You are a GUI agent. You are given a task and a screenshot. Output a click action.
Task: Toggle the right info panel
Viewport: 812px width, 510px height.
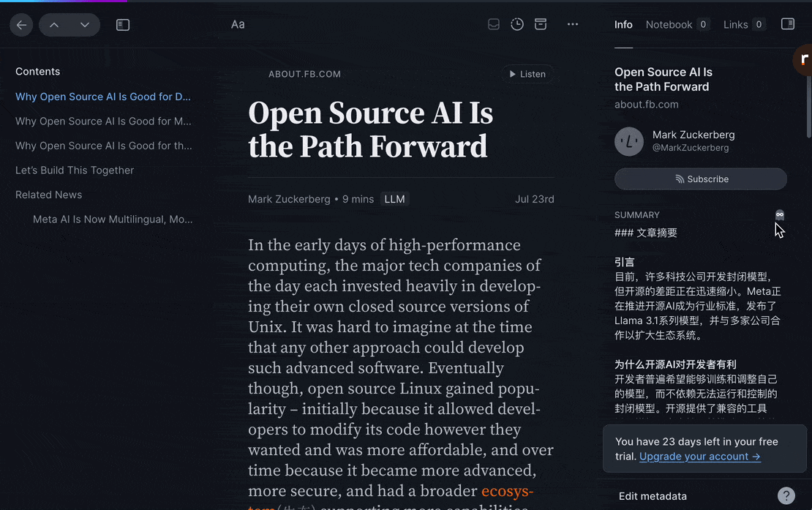[x=788, y=24]
